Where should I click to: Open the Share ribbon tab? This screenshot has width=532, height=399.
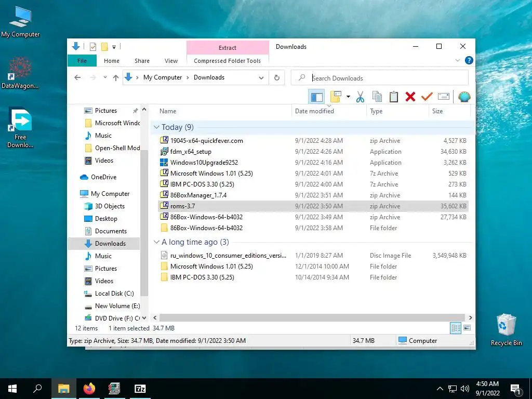coord(142,61)
